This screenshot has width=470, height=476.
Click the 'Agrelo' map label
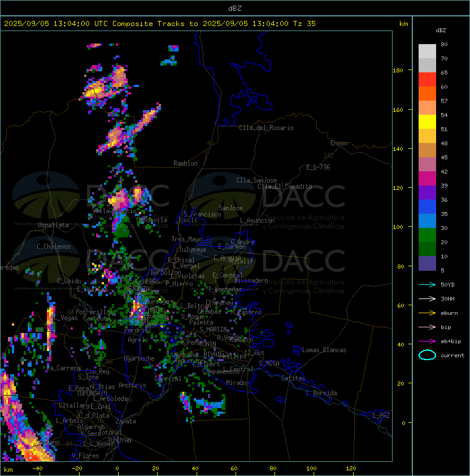[x=138, y=340]
